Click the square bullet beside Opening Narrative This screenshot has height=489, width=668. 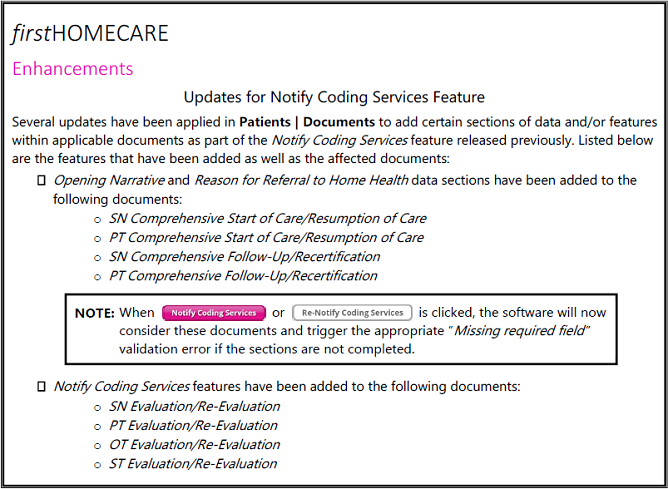(41, 181)
